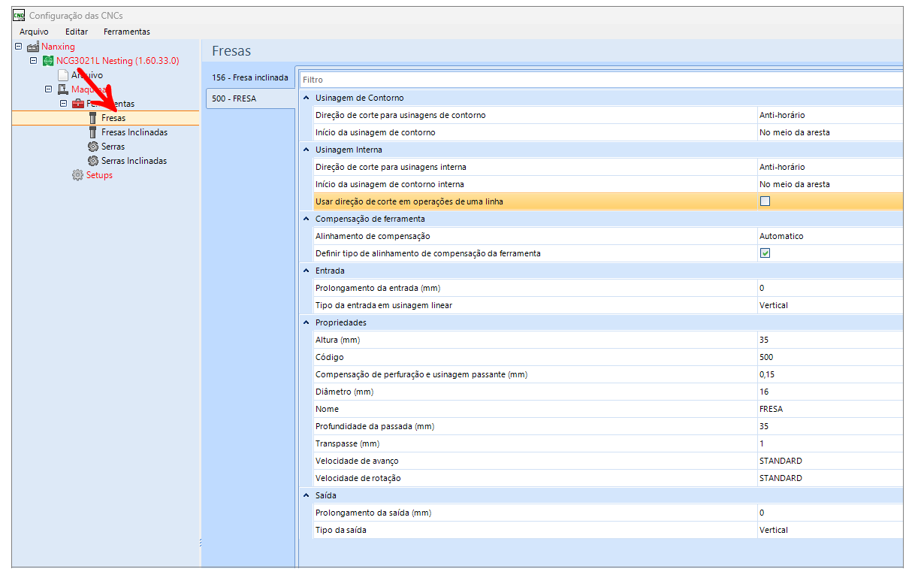Open 'Início da usinagem de contorno' value

tap(829, 132)
